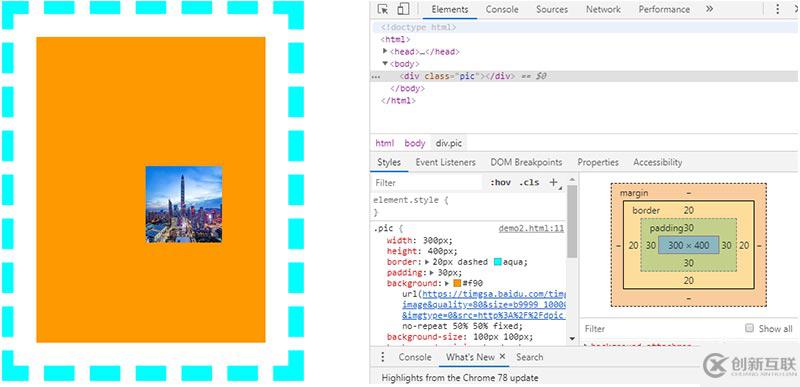The width and height of the screenshot is (800, 387).
Task: Open the drawer three-dot menu
Action: pos(383,357)
